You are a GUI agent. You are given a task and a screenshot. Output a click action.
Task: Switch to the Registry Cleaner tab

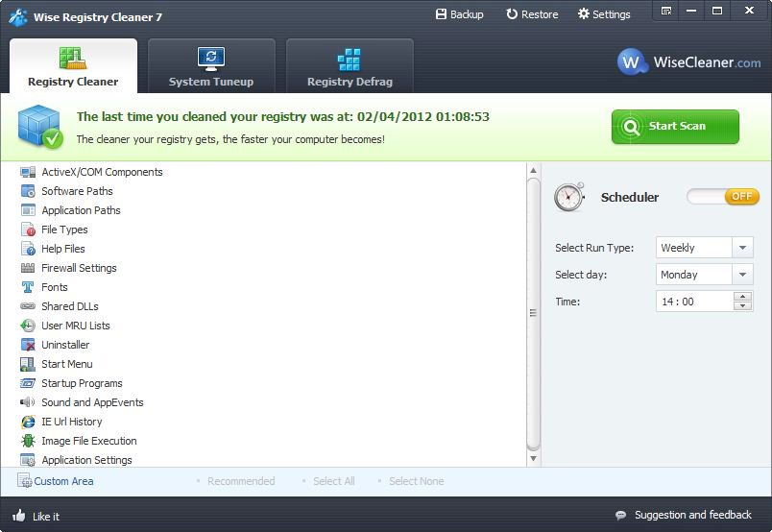73,66
